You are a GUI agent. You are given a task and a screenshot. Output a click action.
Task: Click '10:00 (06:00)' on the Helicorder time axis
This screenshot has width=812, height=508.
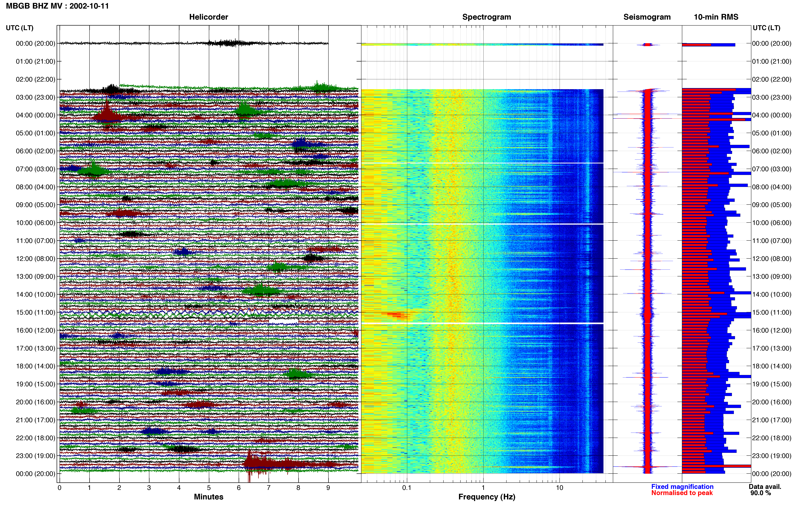pos(36,222)
